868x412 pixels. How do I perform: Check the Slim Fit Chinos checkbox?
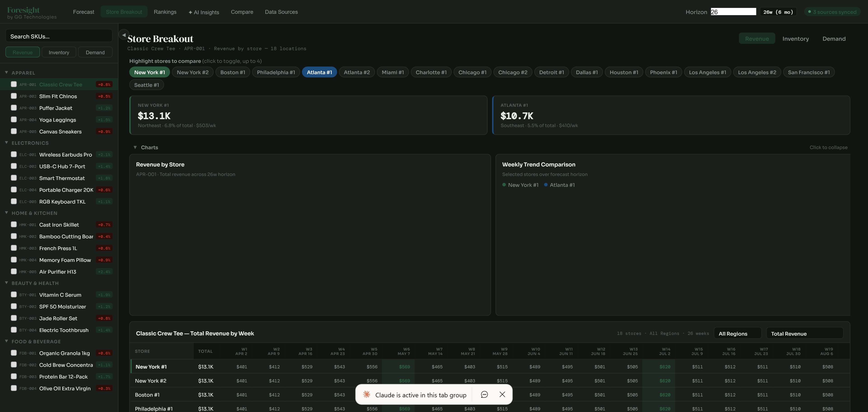(x=14, y=96)
